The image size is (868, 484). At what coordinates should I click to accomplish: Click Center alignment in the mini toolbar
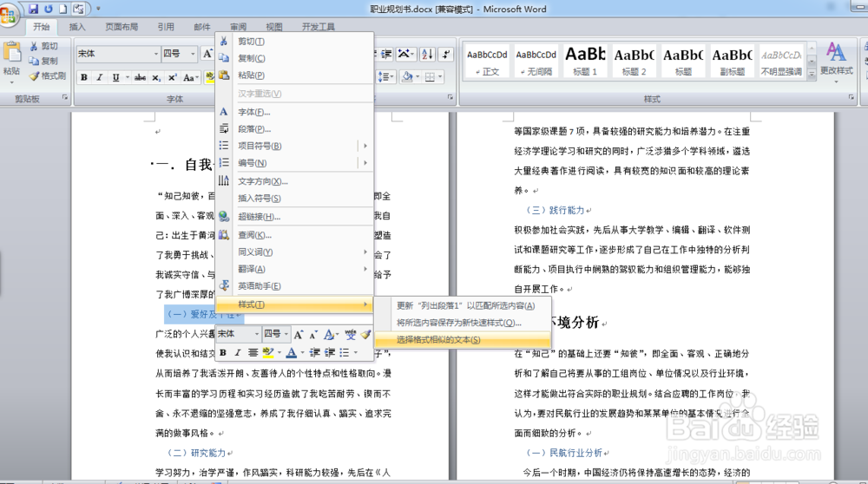(x=253, y=352)
